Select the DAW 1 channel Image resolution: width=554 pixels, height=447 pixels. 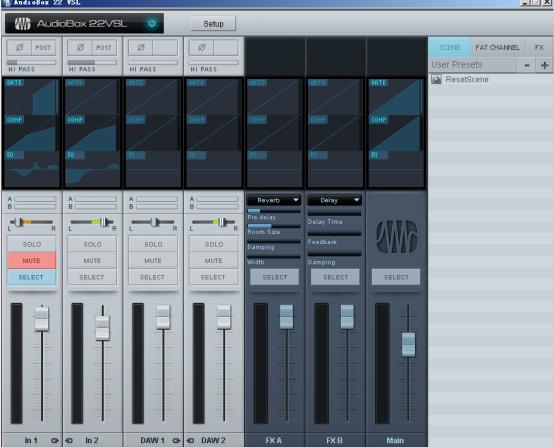153,277
